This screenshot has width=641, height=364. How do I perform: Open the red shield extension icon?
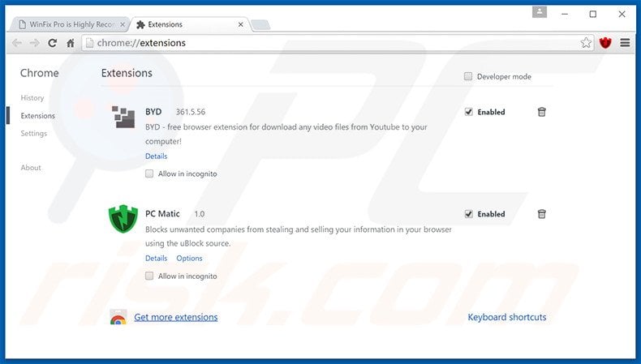pyautogui.click(x=605, y=42)
